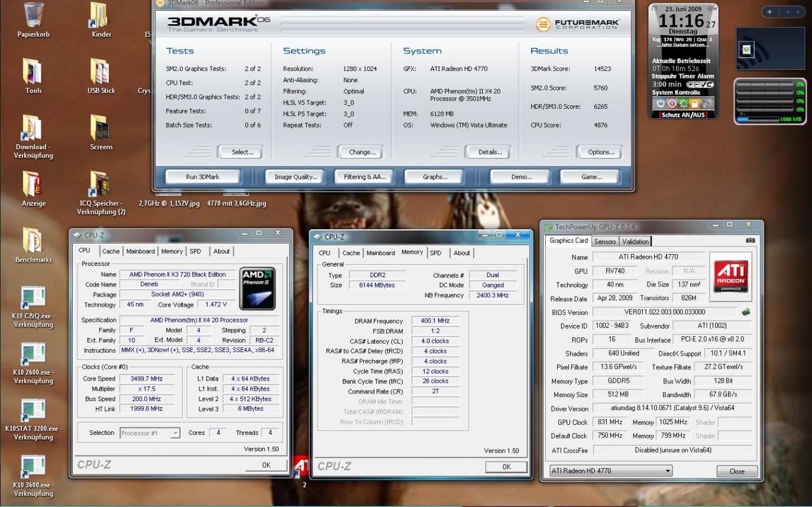
Task: Click the Close button in GPU-Z
Action: click(x=737, y=472)
